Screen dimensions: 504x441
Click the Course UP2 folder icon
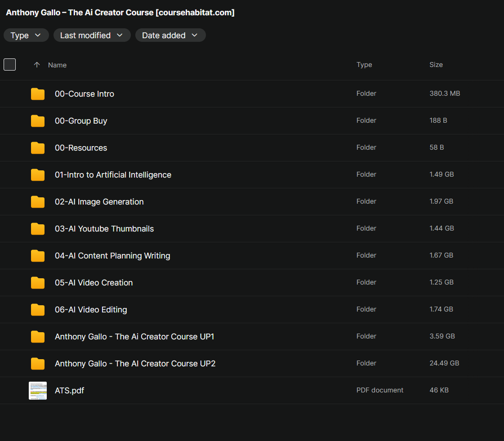38,364
